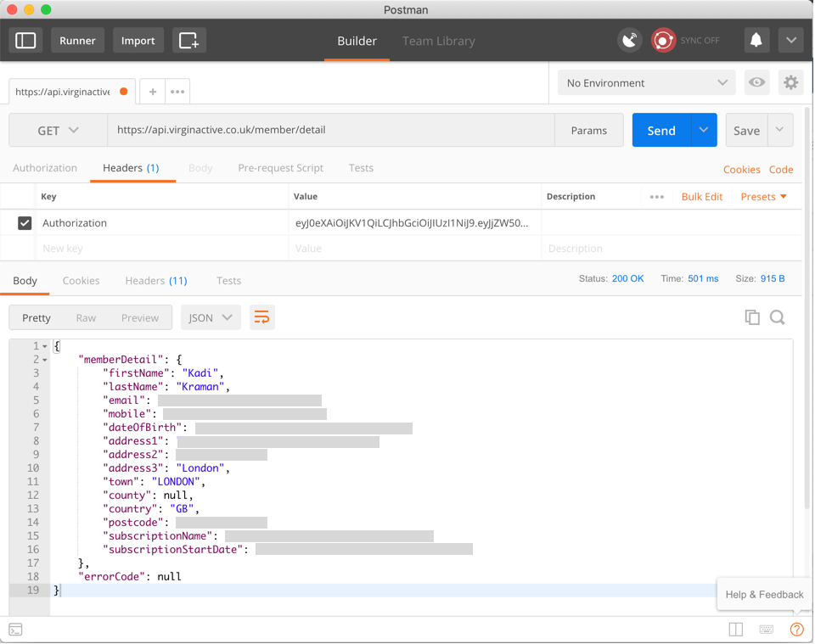Screen dimensions: 815x644
Task: Select the response Body tab
Action: 25,281
